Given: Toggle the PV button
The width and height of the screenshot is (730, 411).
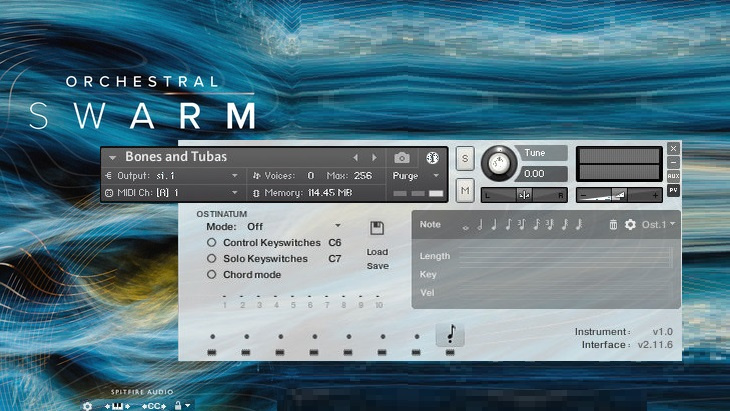Looking at the screenshot, I should 673,190.
